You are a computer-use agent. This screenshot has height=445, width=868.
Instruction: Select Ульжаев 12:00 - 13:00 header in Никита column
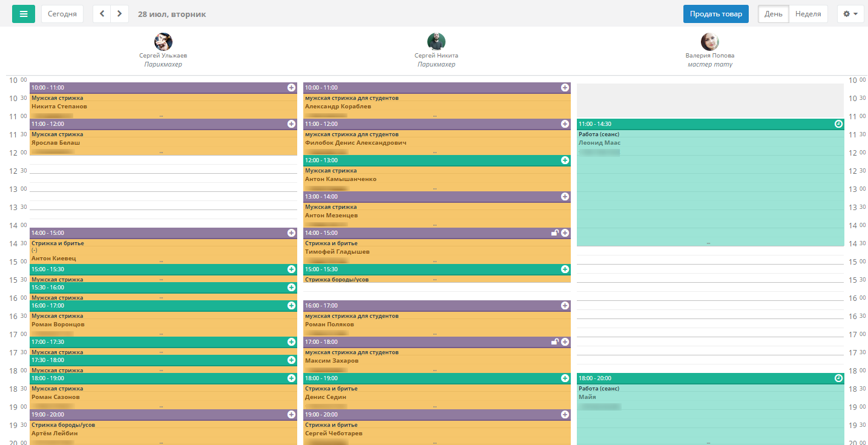tap(437, 160)
